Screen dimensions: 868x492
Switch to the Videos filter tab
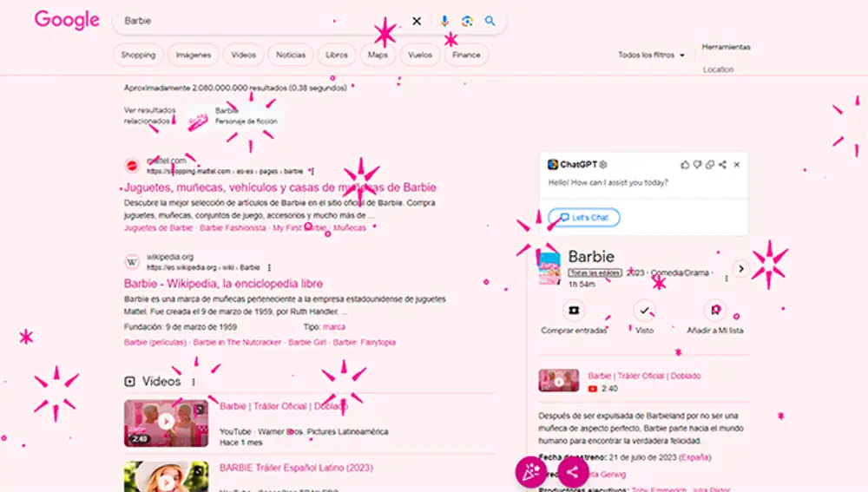tap(244, 55)
